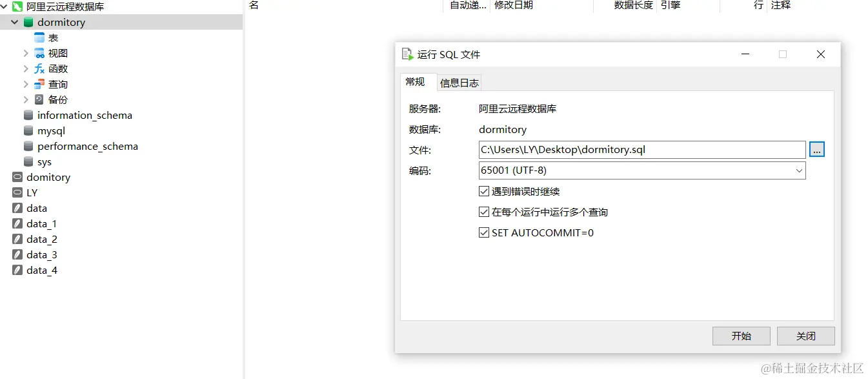The image size is (868, 379).
Task: Select the domitory connection label
Action: [48, 177]
